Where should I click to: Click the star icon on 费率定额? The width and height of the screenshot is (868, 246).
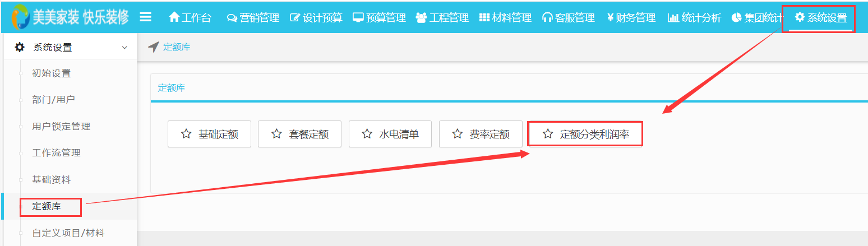point(457,134)
